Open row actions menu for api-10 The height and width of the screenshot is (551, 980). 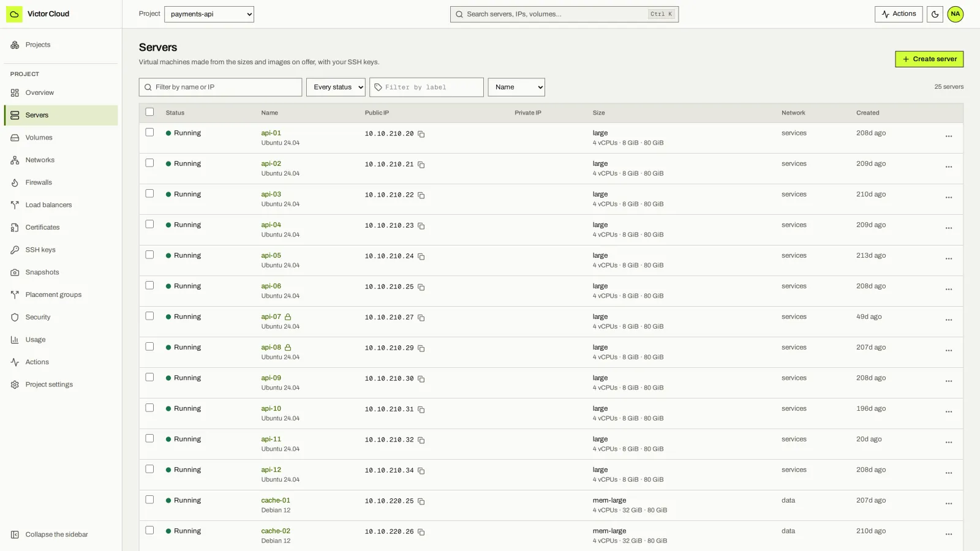click(x=948, y=412)
